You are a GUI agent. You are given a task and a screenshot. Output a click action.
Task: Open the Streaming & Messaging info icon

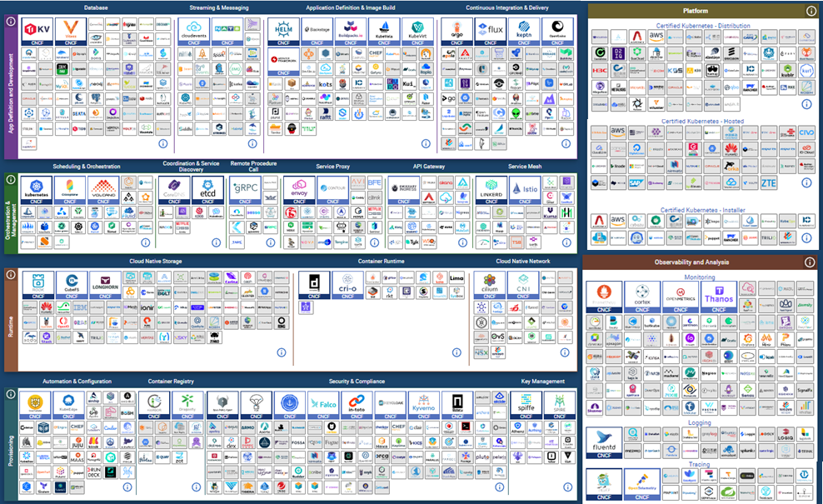point(252,143)
